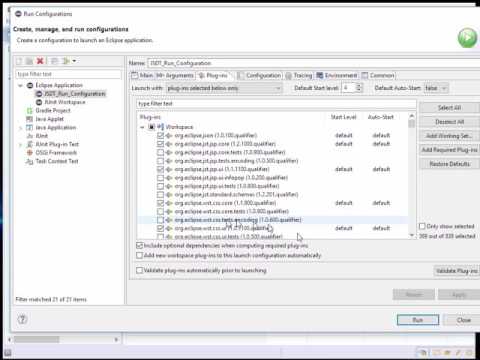The height and width of the screenshot is (360, 480).
Task: Open the Default Auto-Start dropdown
Action: tap(436, 88)
